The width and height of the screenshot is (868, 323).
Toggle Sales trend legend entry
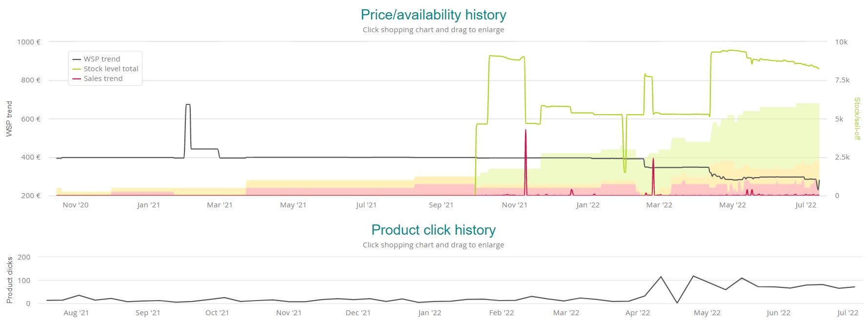point(103,79)
